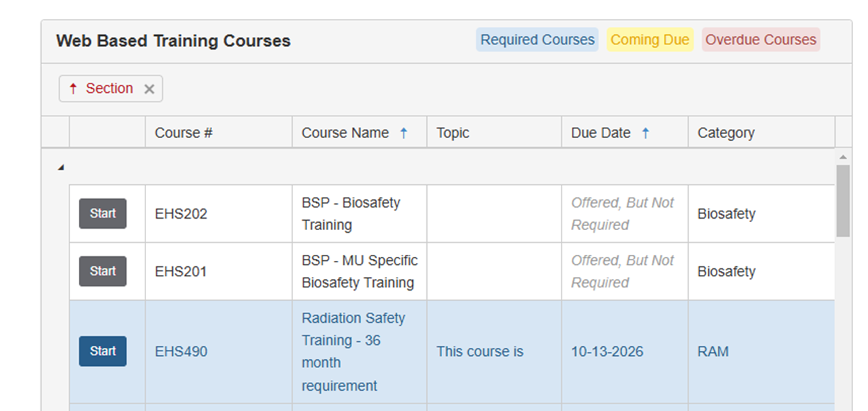Click the sort arrow on Course Name
The height and width of the screenshot is (411, 868).
pos(403,133)
